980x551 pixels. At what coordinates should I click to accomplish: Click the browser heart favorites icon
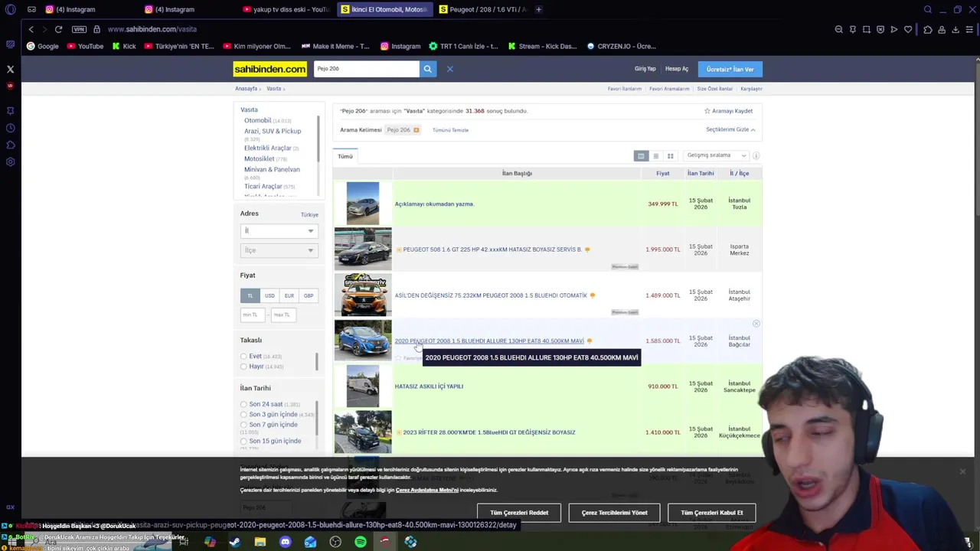click(908, 29)
